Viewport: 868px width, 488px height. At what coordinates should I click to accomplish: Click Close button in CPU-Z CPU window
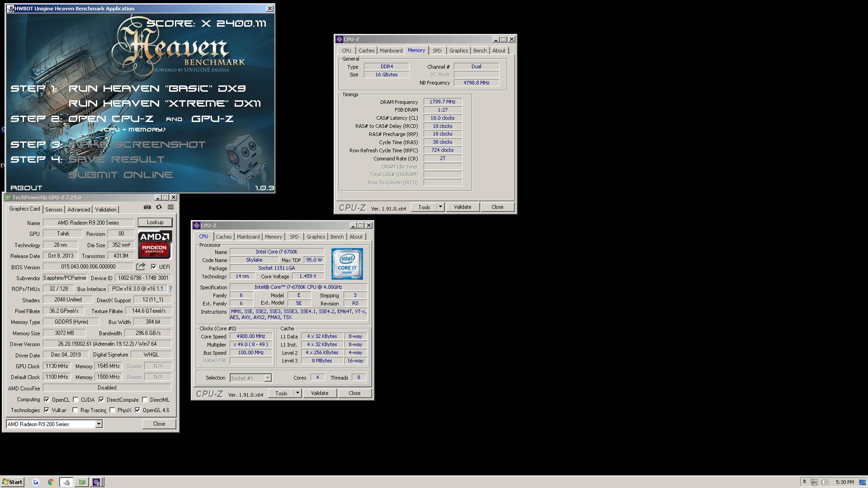click(354, 393)
